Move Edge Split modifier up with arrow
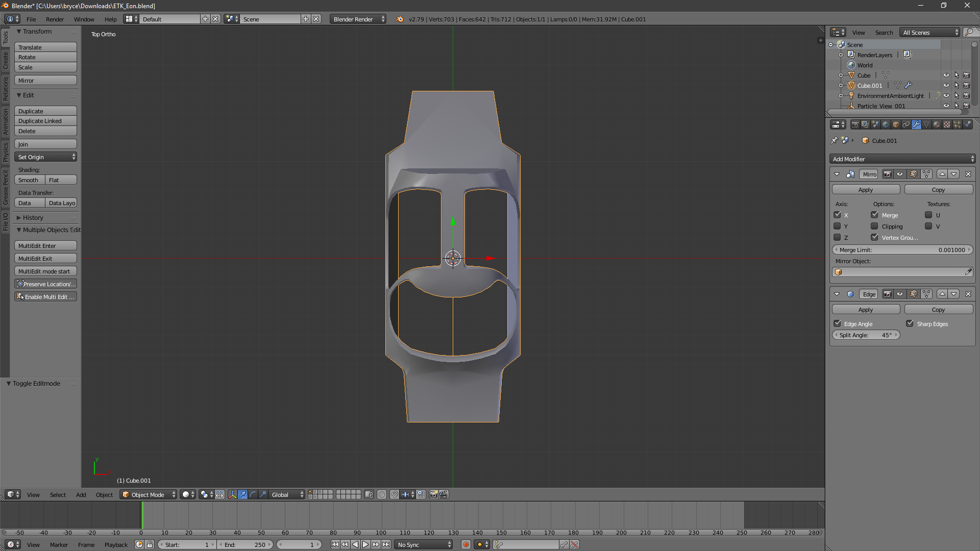 (942, 294)
